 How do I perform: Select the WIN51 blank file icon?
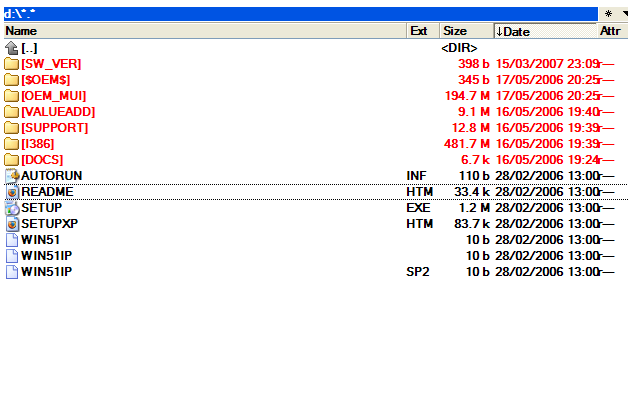pos(12,240)
